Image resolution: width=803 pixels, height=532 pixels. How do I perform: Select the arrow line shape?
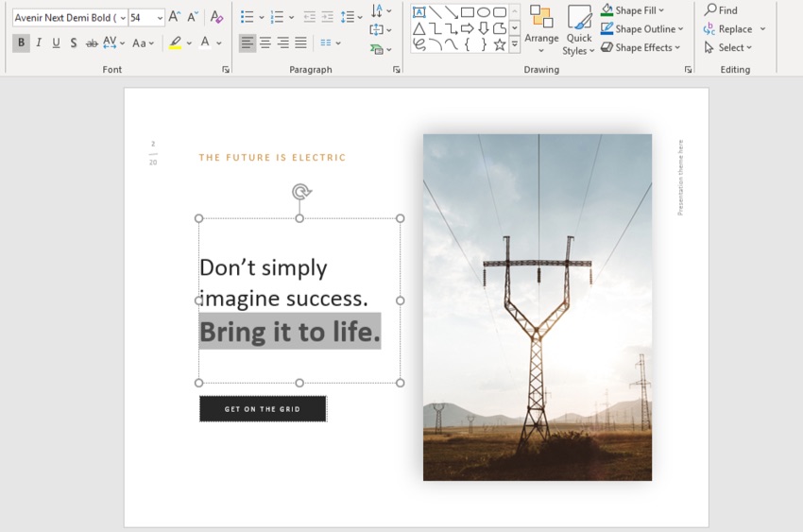click(452, 11)
